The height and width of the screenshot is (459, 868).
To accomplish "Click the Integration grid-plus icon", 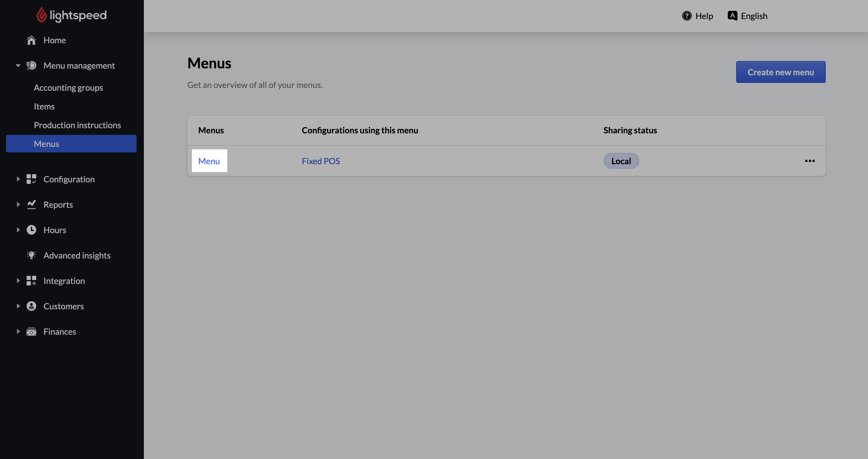I will [31, 281].
